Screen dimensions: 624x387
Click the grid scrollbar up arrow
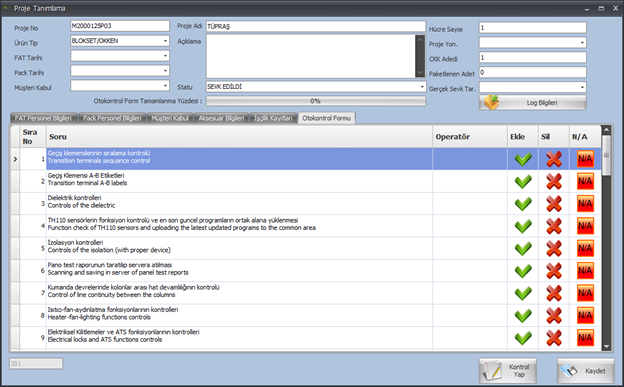(x=606, y=130)
